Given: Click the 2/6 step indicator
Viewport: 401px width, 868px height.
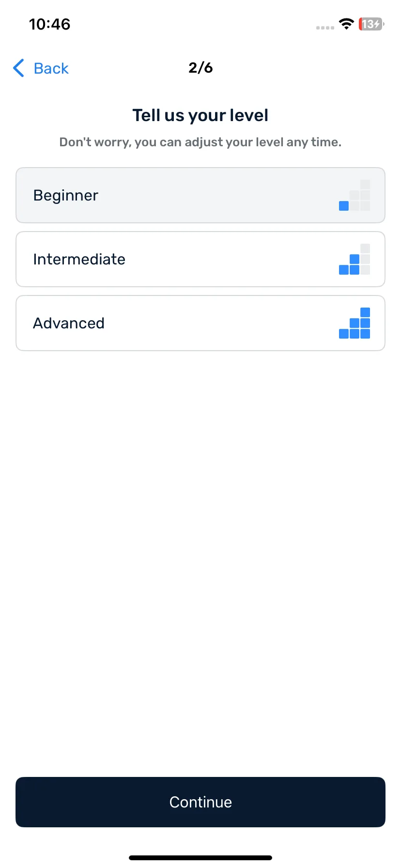Looking at the screenshot, I should pos(200,67).
